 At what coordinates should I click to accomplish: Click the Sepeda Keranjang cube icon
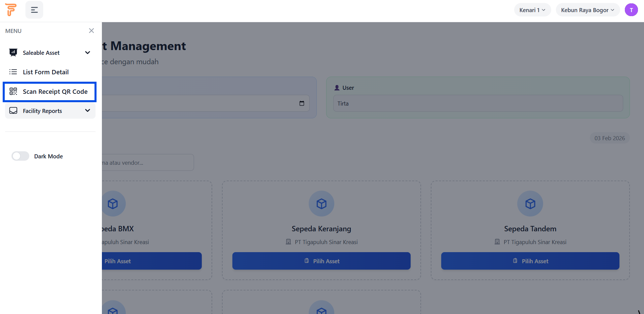coord(321,204)
